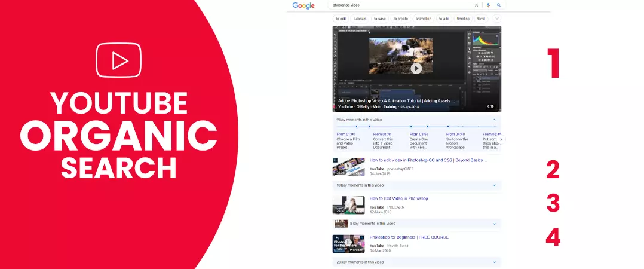This screenshot has width=644, height=269.
Task: Select the 'animation' suggestion chip
Action: (x=423, y=19)
